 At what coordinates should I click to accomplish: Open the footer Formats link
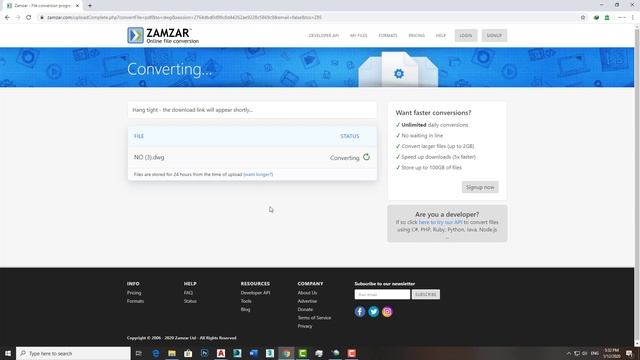pos(135,301)
